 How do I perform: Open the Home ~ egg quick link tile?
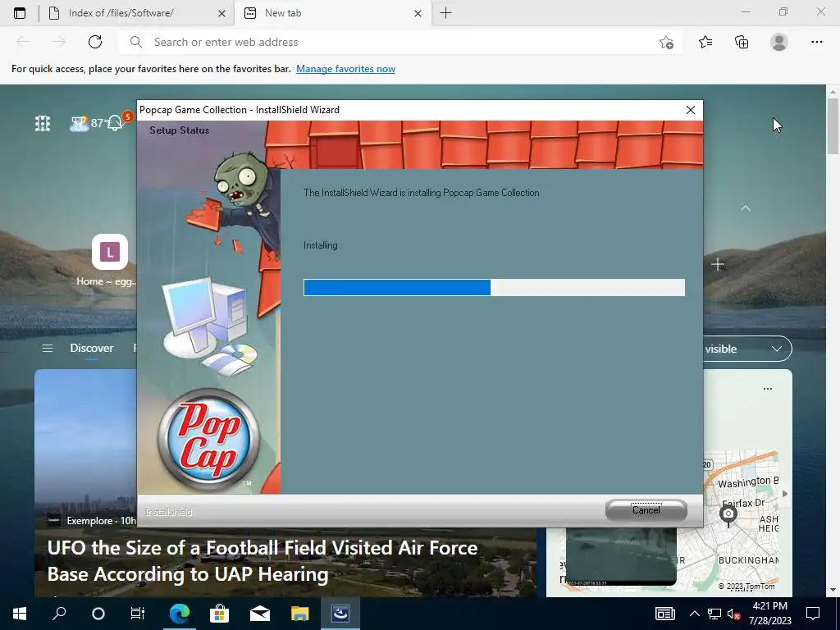coord(110,260)
